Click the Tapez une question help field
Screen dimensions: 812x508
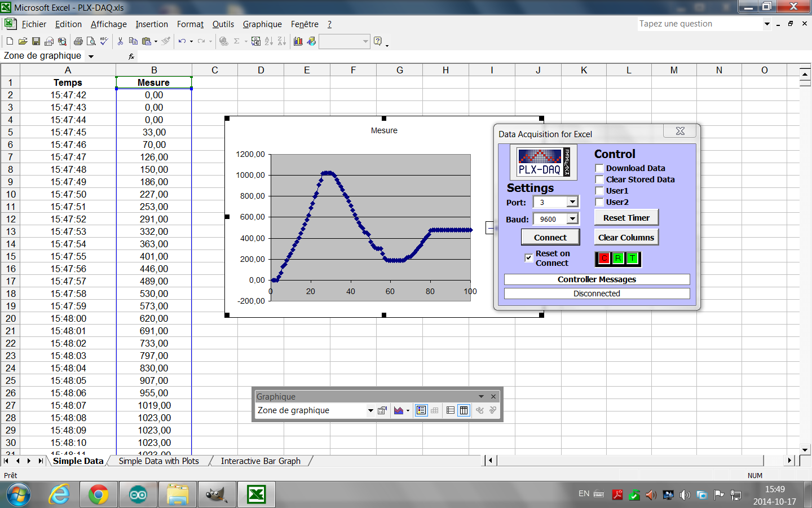(700, 24)
